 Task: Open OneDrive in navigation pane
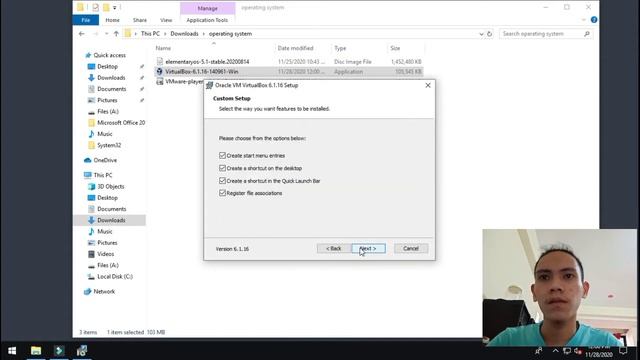click(x=105, y=160)
